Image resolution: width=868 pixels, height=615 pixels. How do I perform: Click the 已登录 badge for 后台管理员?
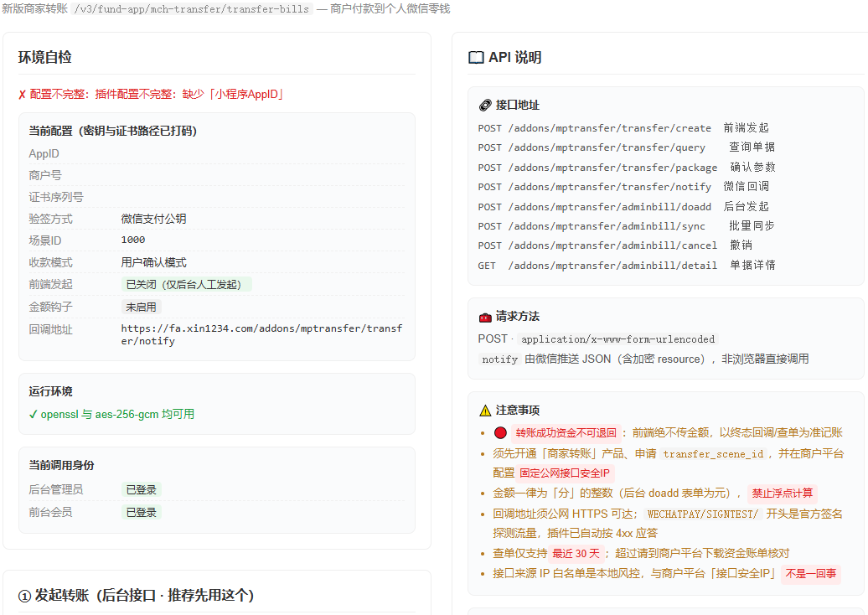point(141,490)
